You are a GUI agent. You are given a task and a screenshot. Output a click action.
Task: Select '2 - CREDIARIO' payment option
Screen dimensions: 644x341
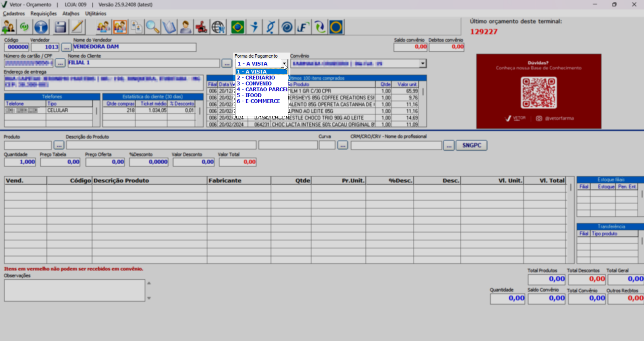point(256,78)
